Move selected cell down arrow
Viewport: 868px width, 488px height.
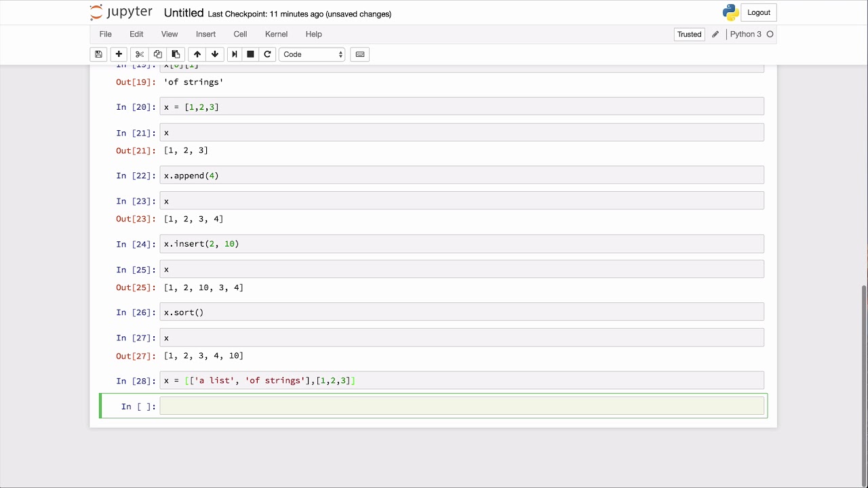click(x=215, y=54)
